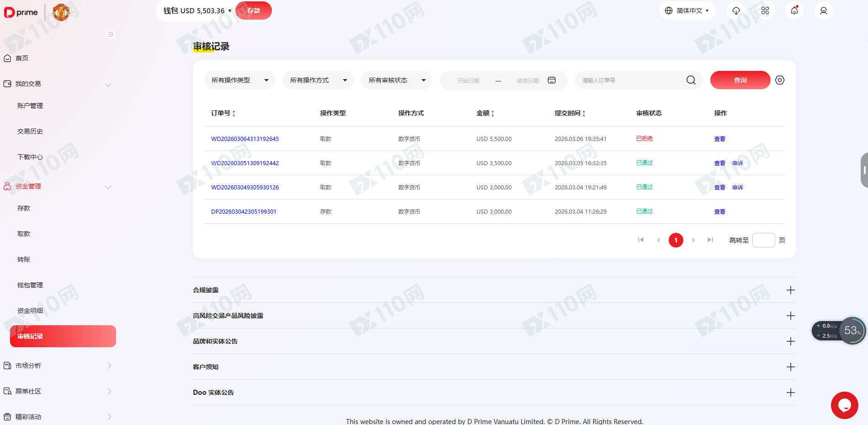Open the 所有审核状态 dropdown
This screenshot has height=425, width=868.
coord(396,80)
